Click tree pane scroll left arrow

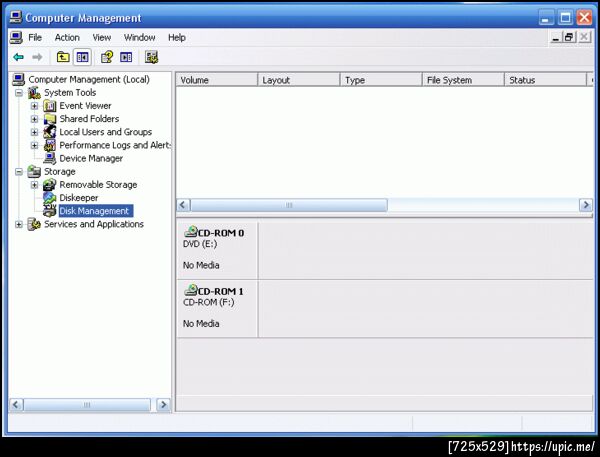click(16, 405)
